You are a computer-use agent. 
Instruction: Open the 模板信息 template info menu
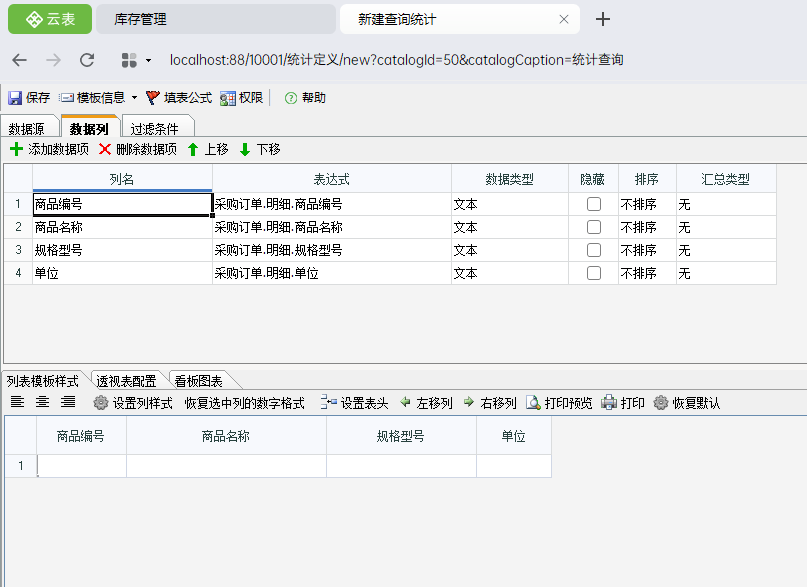[98, 98]
